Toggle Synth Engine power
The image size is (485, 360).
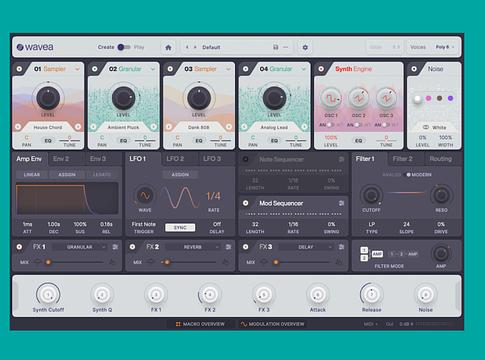(321, 69)
